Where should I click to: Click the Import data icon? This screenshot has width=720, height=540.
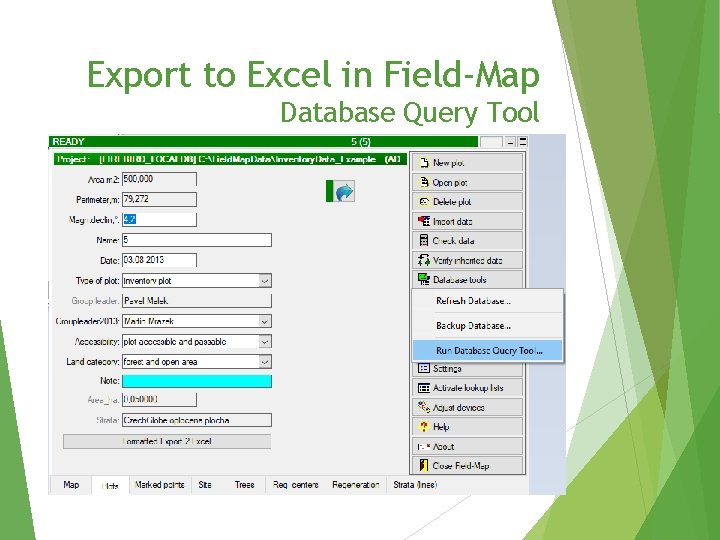(424, 221)
